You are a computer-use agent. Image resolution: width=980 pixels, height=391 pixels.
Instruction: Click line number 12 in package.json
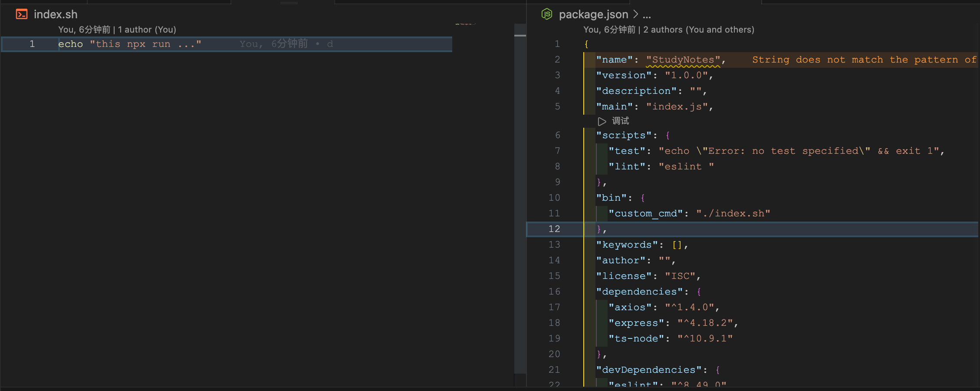(x=554, y=229)
